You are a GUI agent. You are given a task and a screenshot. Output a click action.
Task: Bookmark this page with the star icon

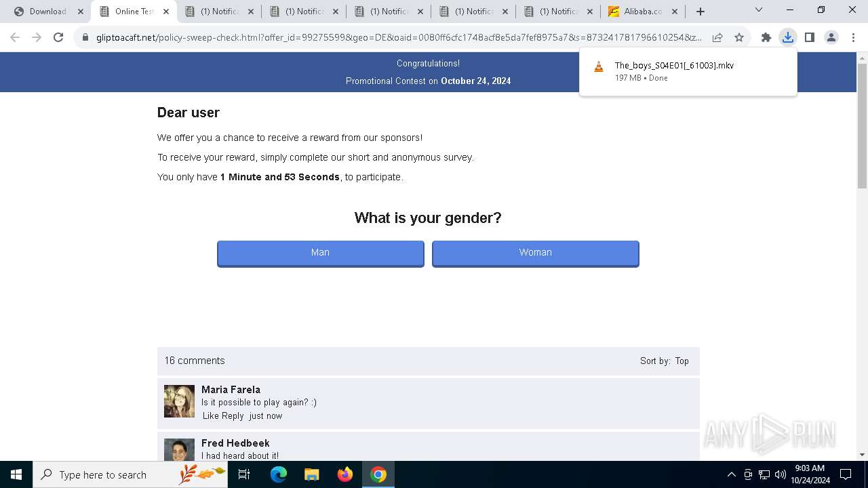click(739, 37)
